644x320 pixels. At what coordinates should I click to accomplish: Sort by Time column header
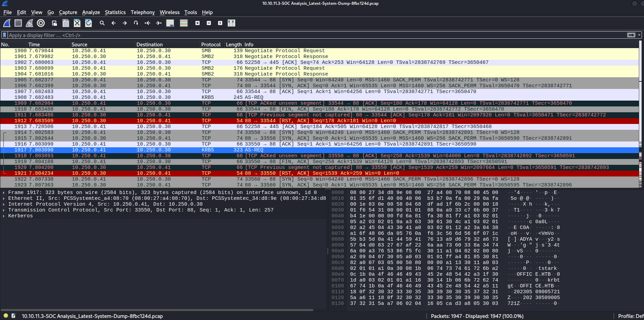tap(49, 45)
